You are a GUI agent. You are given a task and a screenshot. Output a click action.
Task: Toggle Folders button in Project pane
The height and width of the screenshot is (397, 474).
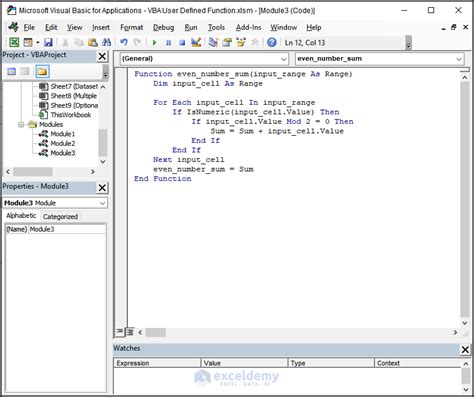click(42, 71)
